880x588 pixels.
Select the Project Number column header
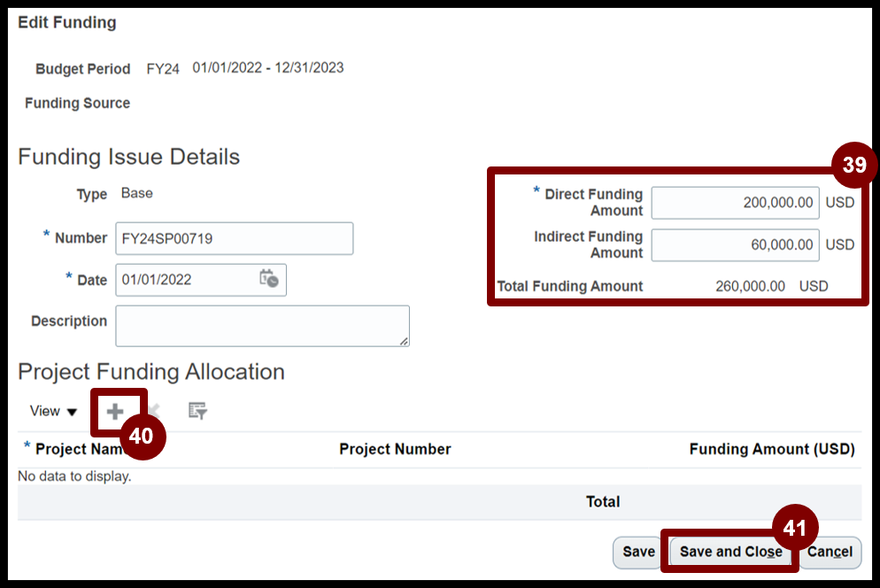pos(395,449)
